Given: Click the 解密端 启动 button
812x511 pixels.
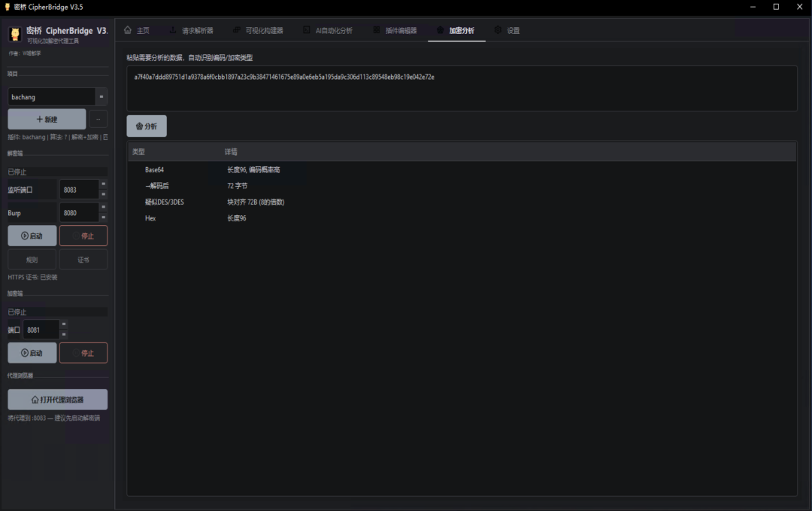Looking at the screenshot, I should 32,236.
